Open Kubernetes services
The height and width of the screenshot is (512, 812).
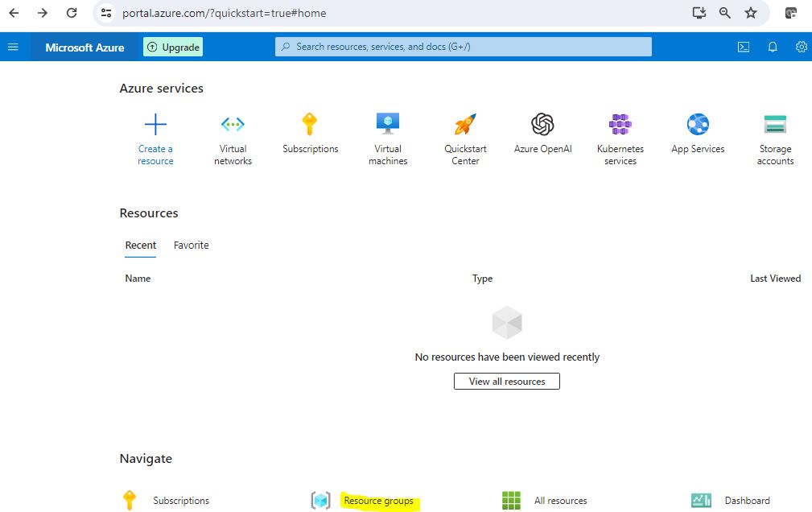pyautogui.click(x=620, y=125)
